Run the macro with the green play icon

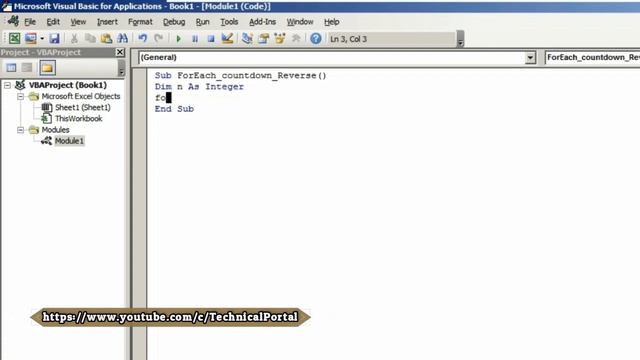click(x=178, y=39)
